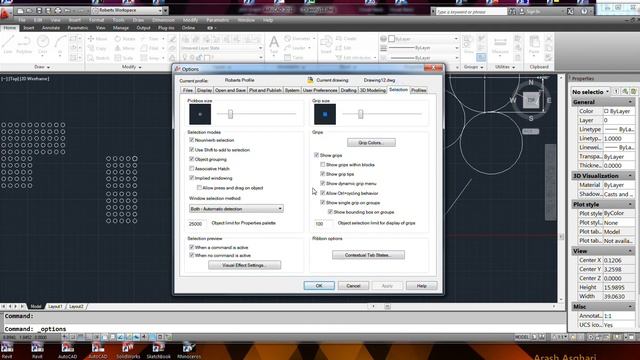Collapse the General section in Properties
The image size is (640, 360).
click(631, 102)
